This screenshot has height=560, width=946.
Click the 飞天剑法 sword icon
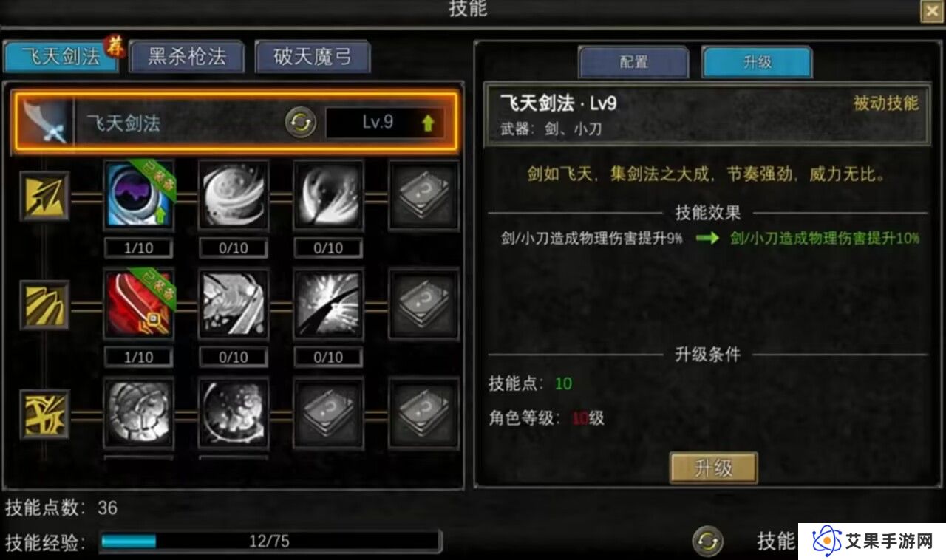click(x=45, y=122)
